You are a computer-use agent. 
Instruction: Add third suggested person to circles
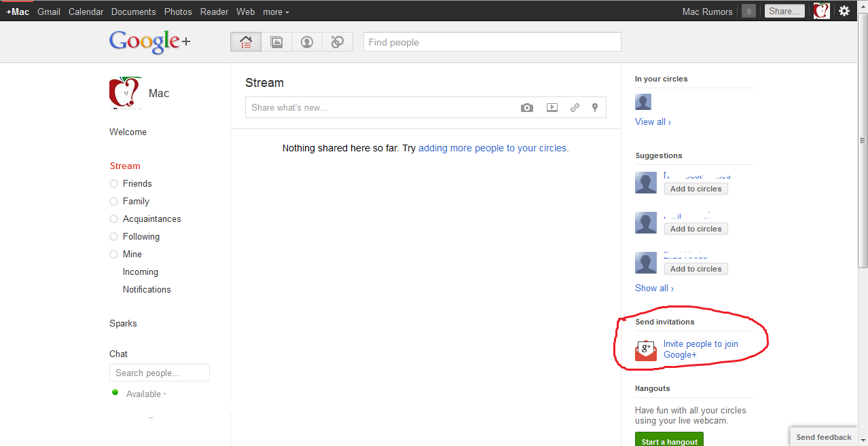click(x=696, y=269)
